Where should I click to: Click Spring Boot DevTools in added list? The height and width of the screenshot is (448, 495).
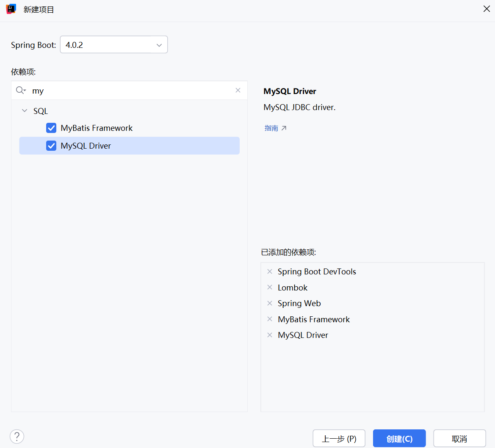[317, 272]
